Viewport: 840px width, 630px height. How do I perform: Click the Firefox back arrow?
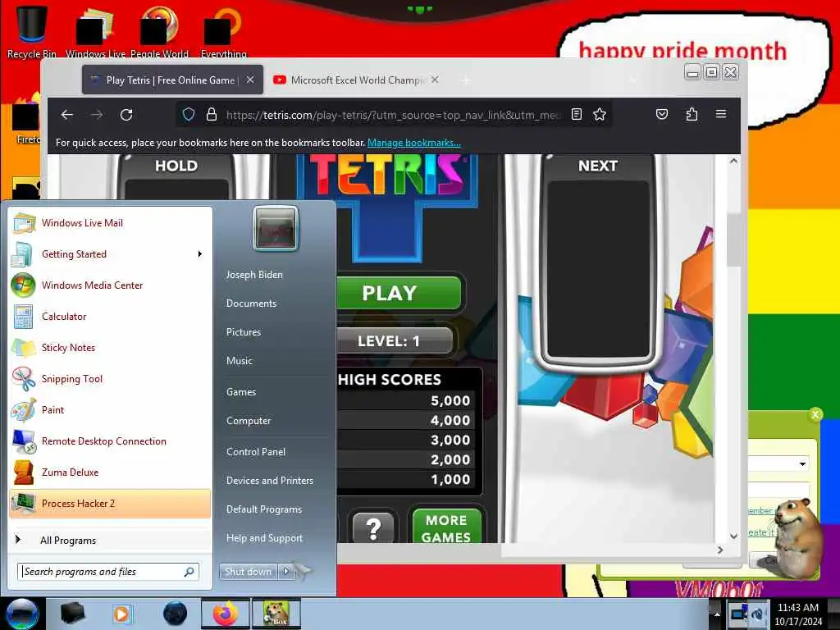[67, 115]
